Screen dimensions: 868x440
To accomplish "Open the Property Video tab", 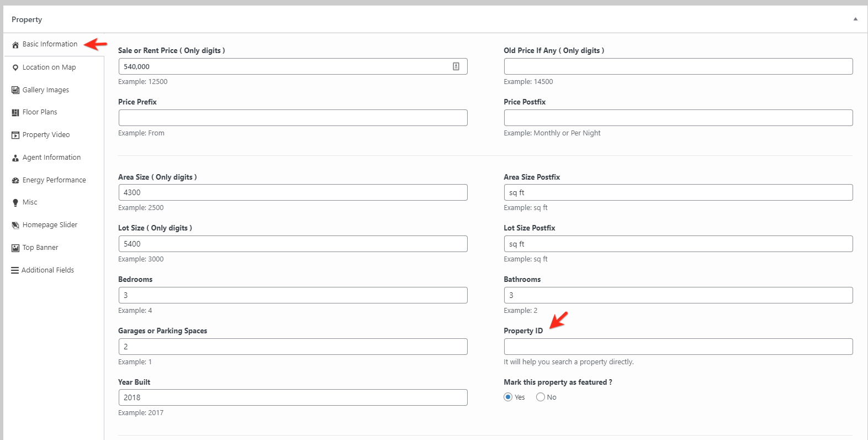I will pos(54,135).
